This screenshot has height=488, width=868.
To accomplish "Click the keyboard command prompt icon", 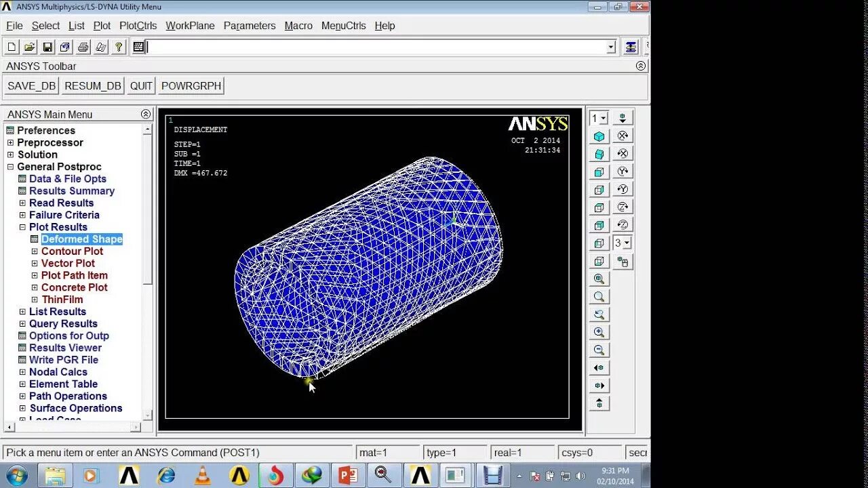I will [x=138, y=47].
